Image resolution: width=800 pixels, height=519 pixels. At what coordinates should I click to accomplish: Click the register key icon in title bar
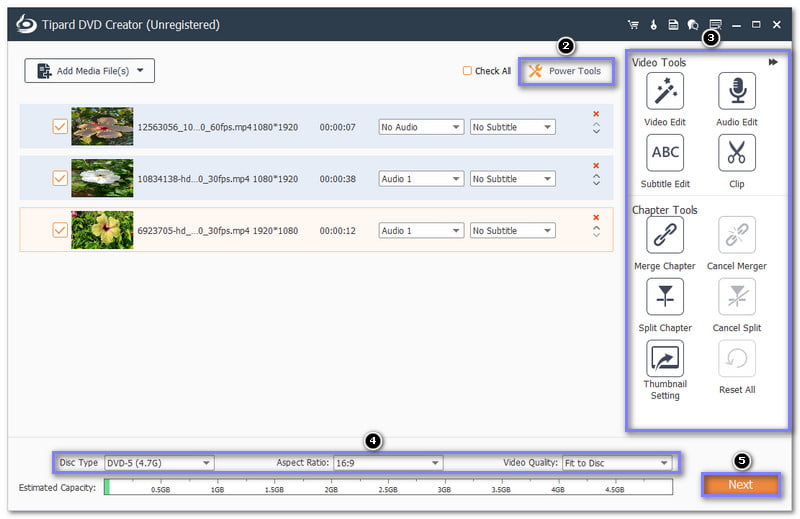654,24
